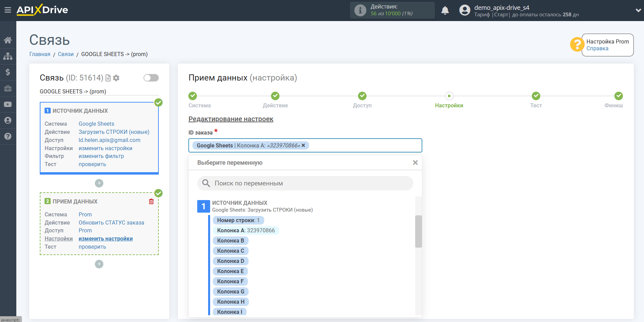This screenshot has height=322, width=644.
Task: Click receiver изменить настройки link
Action: click(x=105, y=238)
